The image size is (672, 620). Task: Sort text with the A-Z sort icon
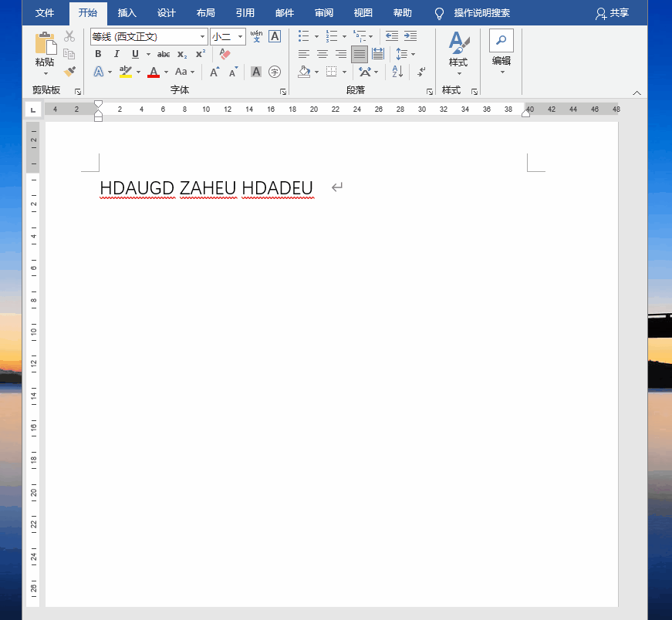click(397, 72)
